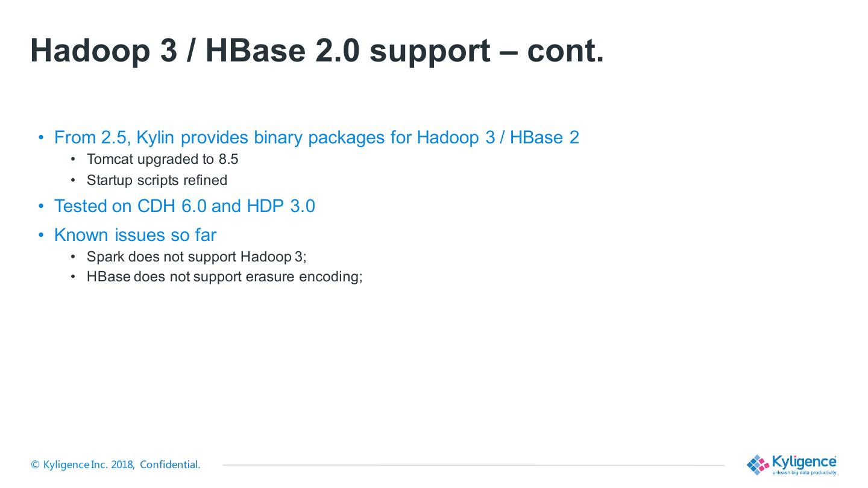This screenshot has width=868, height=488.
Task: Select the slide title about Hadoop 3 support
Action: click(317, 50)
